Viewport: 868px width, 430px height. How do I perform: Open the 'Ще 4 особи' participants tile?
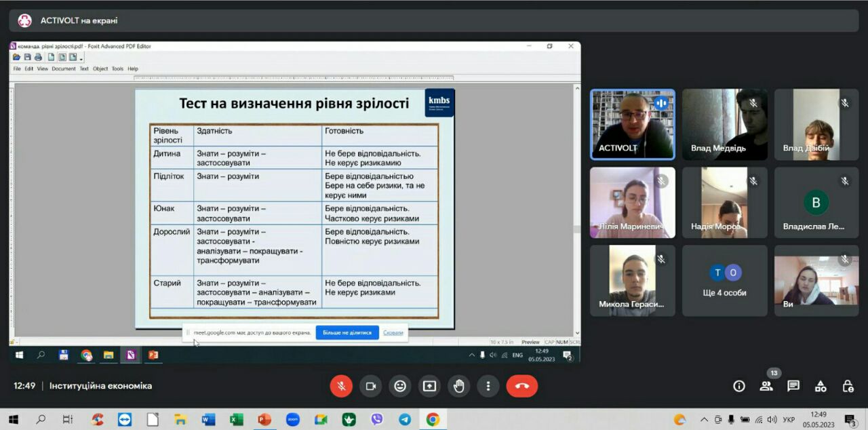pos(724,280)
